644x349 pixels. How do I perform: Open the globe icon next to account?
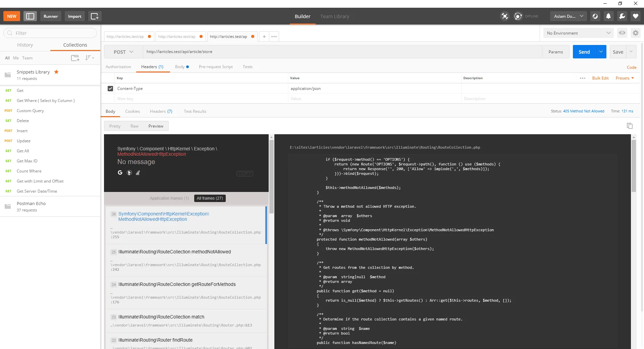point(595,16)
